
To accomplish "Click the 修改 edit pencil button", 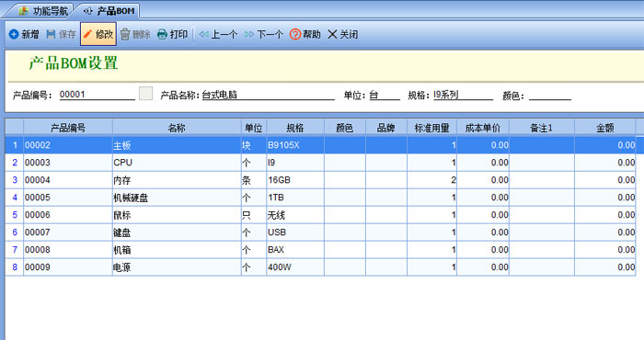I will (98, 34).
